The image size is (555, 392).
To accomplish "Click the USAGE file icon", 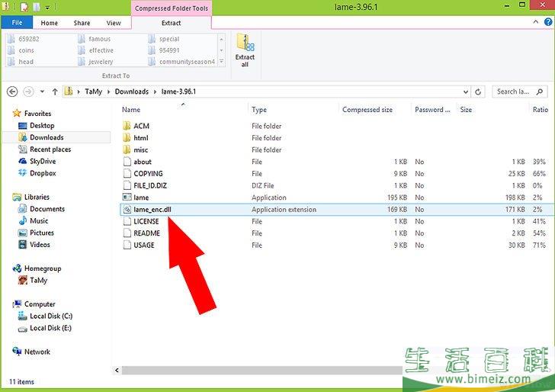I will coord(127,245).
